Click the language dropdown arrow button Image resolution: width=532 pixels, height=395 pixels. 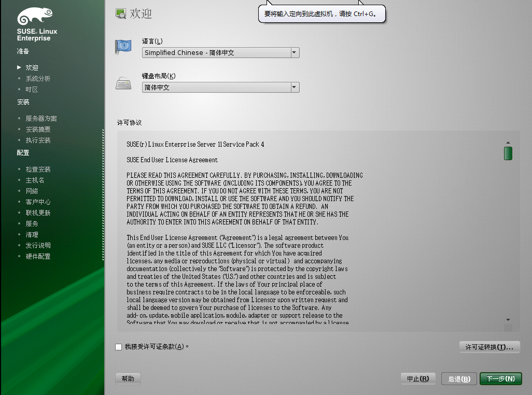[294, 52]
